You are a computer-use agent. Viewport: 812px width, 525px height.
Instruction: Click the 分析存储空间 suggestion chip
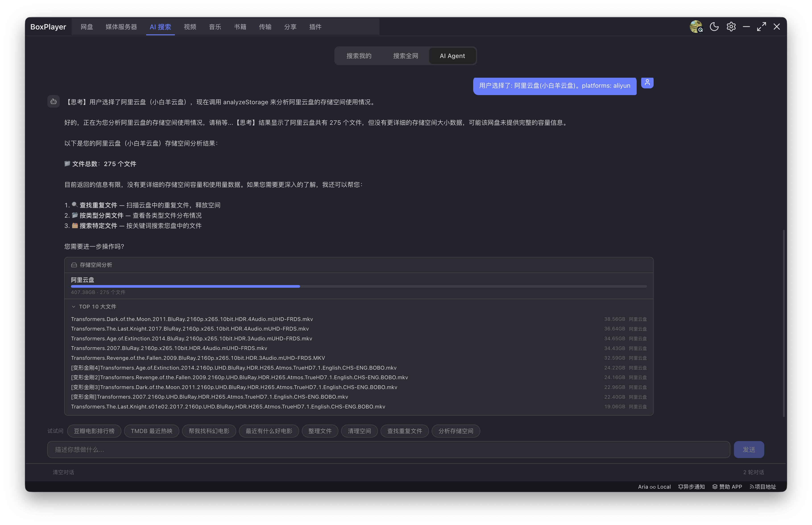click(456, 431)
